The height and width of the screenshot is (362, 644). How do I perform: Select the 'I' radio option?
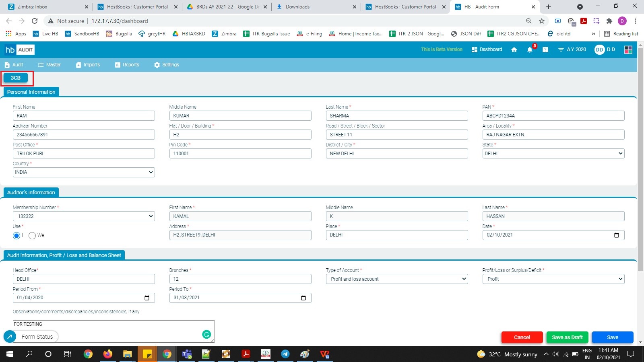(17, 236)
